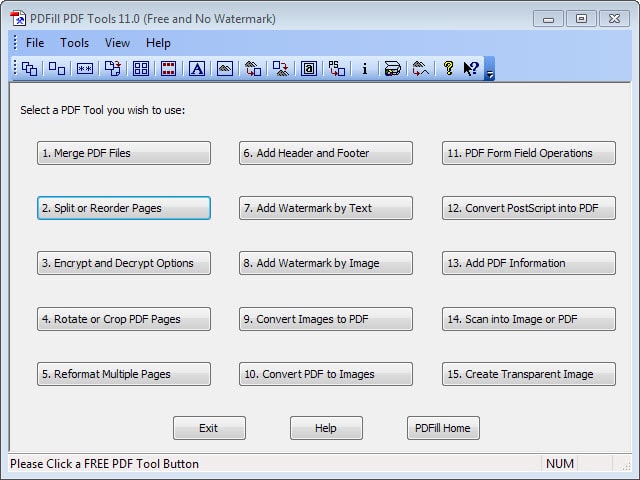Click the PDFill application icon in title bar

point(18,19)
